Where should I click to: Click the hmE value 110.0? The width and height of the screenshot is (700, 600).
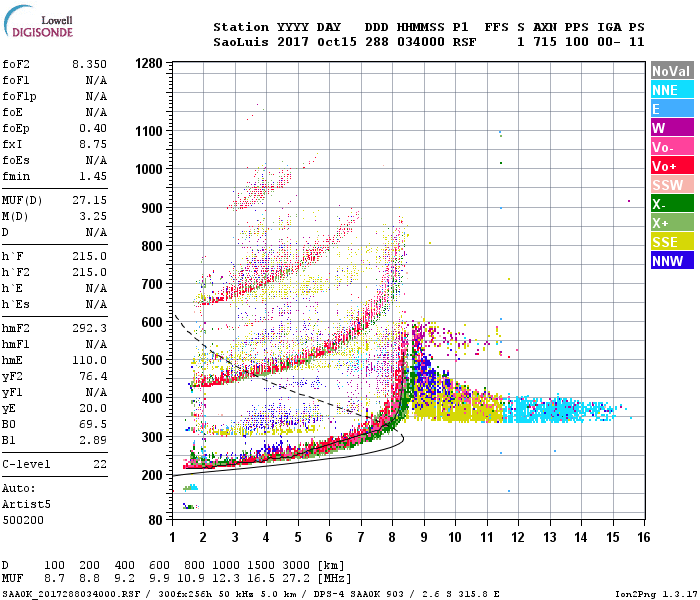tap(89, 360)
